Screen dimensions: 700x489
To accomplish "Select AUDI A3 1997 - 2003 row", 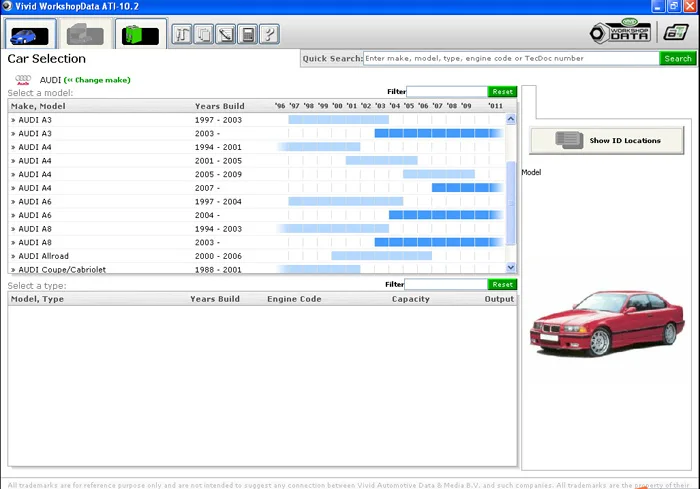I will point(257,120).
